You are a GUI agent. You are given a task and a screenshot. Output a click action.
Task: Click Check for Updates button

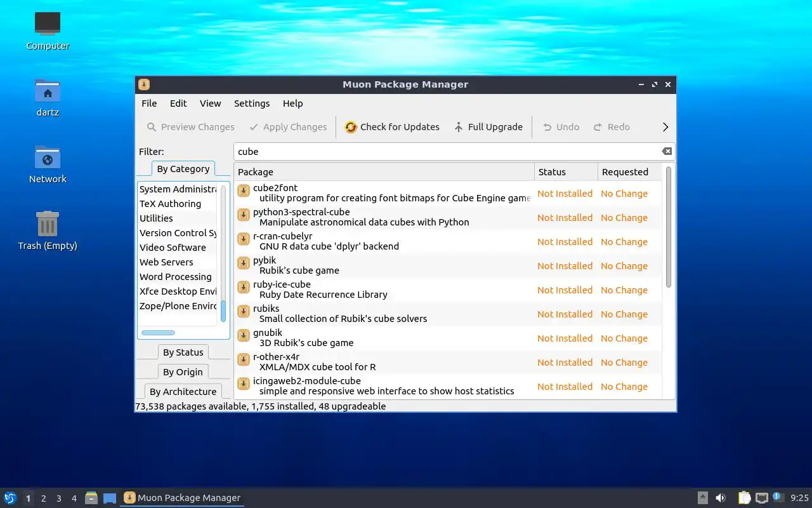click(392, 127)
